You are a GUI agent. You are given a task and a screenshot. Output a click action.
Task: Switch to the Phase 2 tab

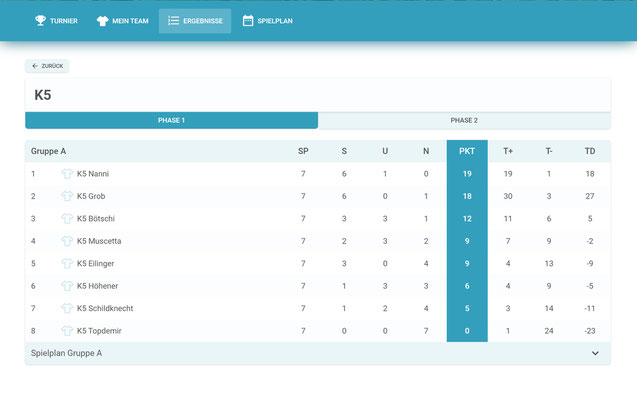point(464,120)
